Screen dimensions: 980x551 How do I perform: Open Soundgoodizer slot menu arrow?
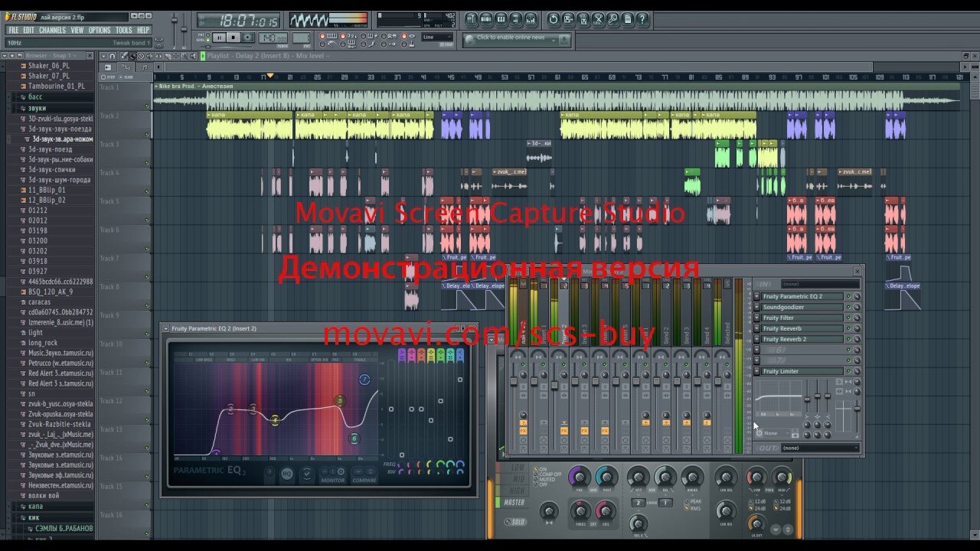(x=756, y=307)
